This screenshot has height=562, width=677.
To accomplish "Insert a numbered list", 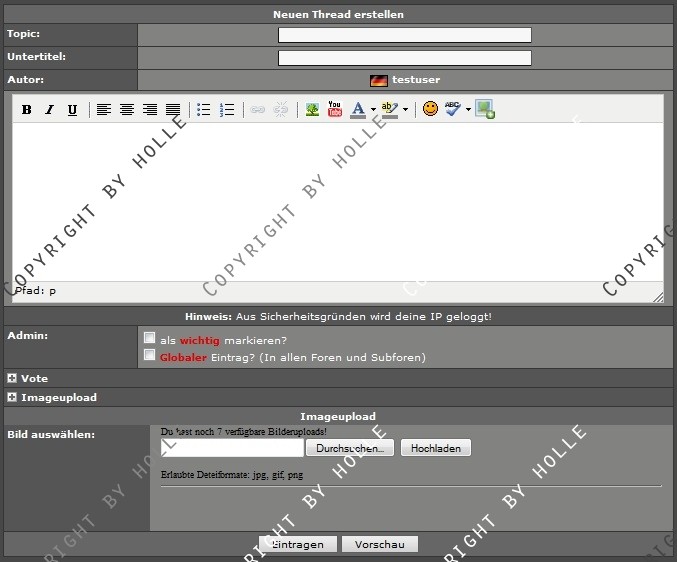I will [x=227, y=110].
